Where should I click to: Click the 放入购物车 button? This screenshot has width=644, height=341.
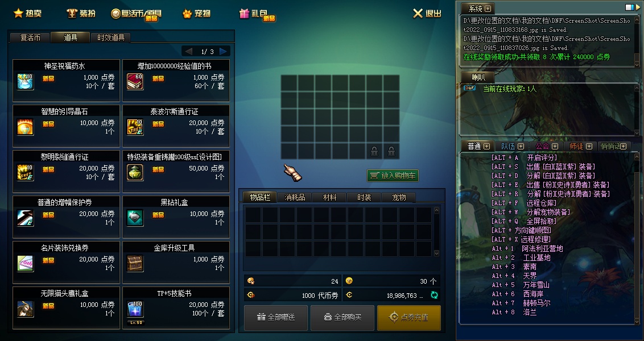pyautogui.click(x=393, y=176)
